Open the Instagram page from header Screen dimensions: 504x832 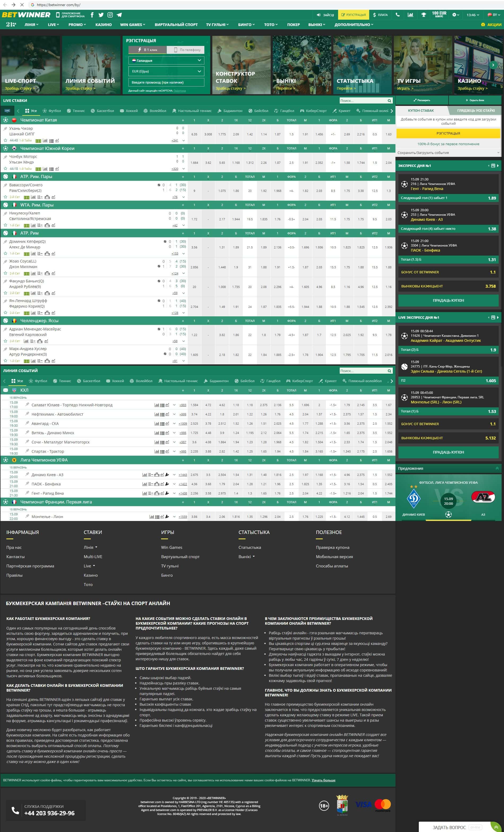tap(110, 15)
